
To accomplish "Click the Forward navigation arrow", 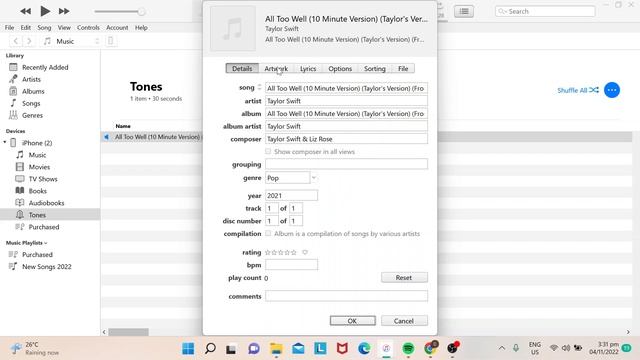I will point(29,41).
